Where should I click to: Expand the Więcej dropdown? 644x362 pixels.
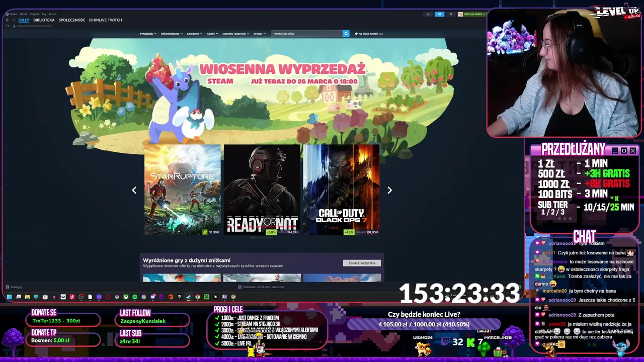pyautogui.click(x=260, y=34)
